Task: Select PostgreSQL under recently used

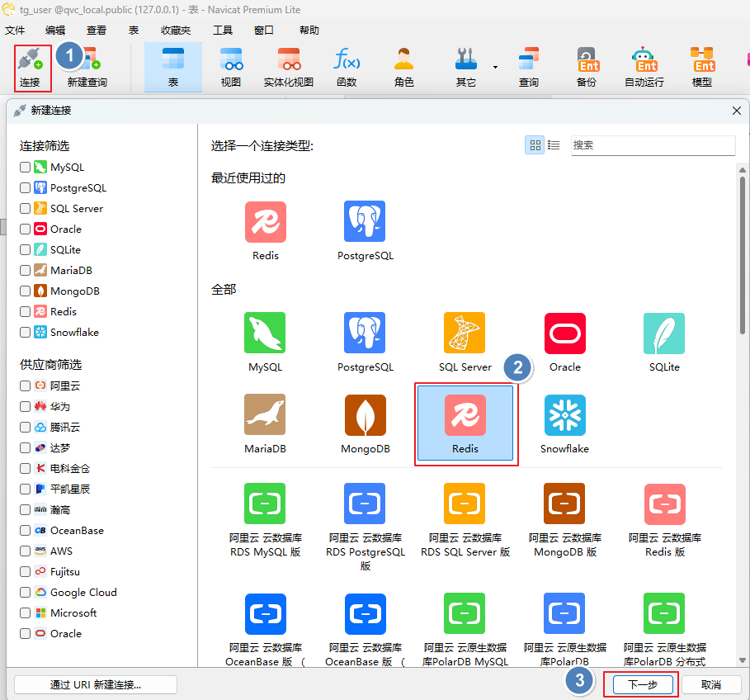Action: click(x=365, y=230)
